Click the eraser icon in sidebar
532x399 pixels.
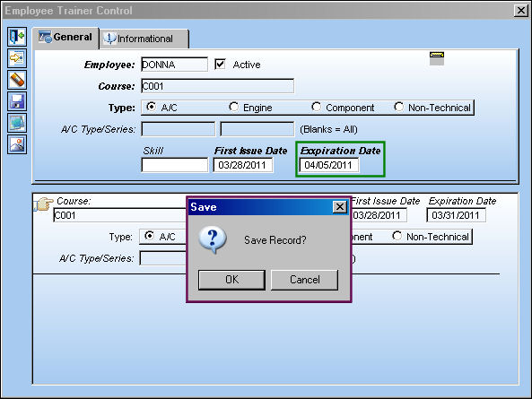coord(17,80)
